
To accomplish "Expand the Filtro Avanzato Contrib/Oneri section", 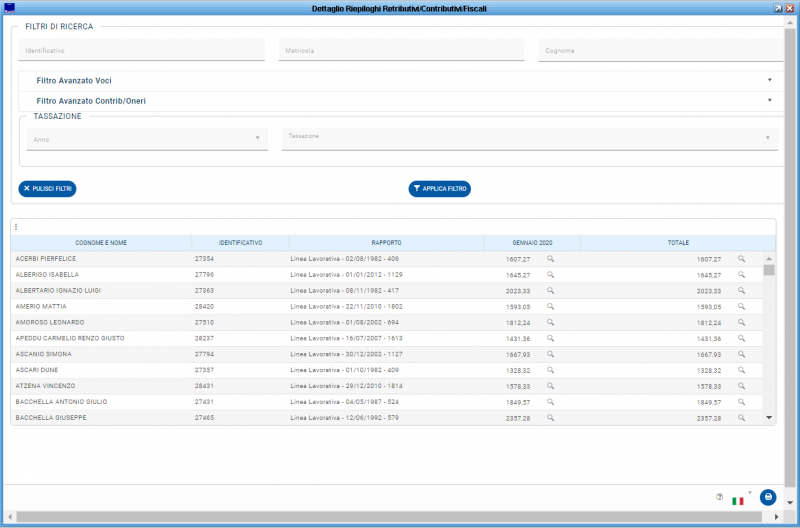I will click(400, 101).
